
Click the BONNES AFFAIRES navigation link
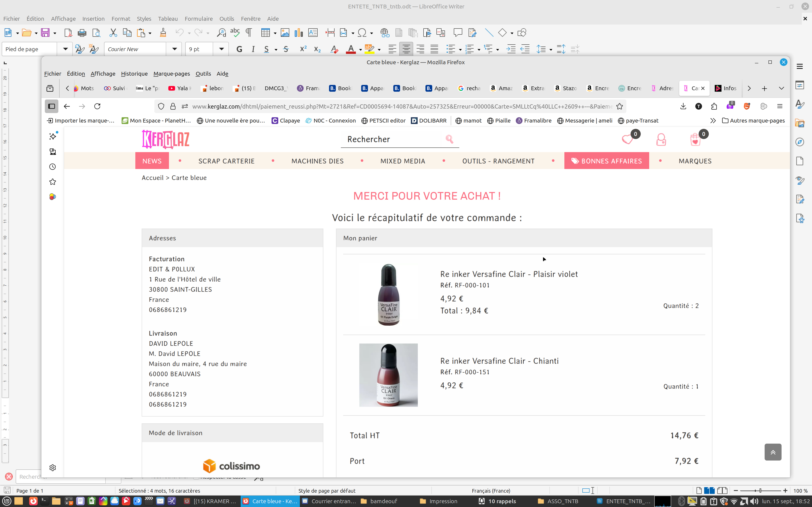coord(607,161)
